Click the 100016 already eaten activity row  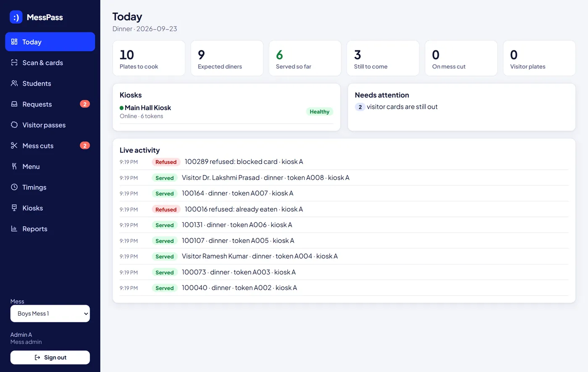344,209
